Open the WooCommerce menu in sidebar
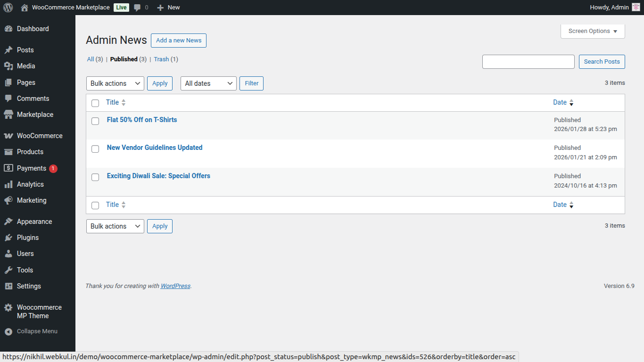Viewport: 644px width, 362px height. tap(40, 136)
